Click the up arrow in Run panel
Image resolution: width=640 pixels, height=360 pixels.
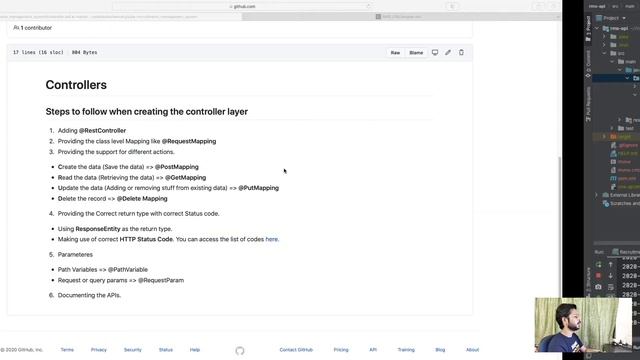[611, 265]
